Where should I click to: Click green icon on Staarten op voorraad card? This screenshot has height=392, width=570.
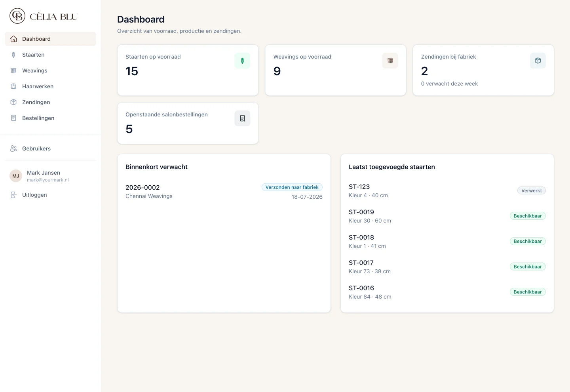(242, 61)
